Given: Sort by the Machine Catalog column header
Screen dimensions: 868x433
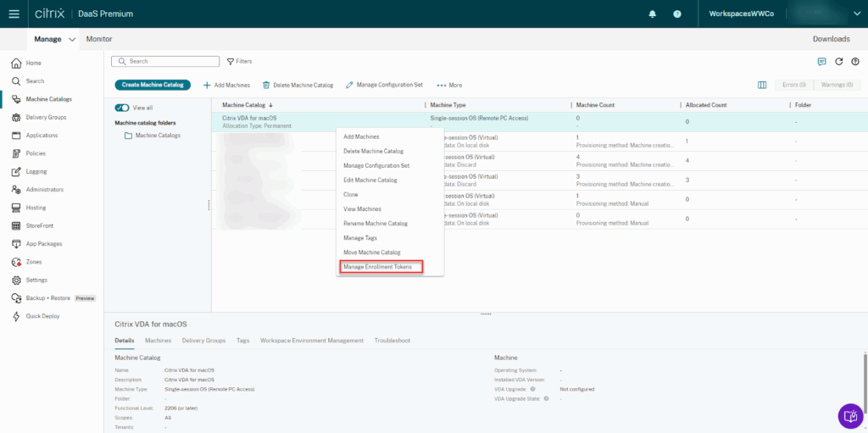Looking at the screenshot, I should (x=248, y=105).
